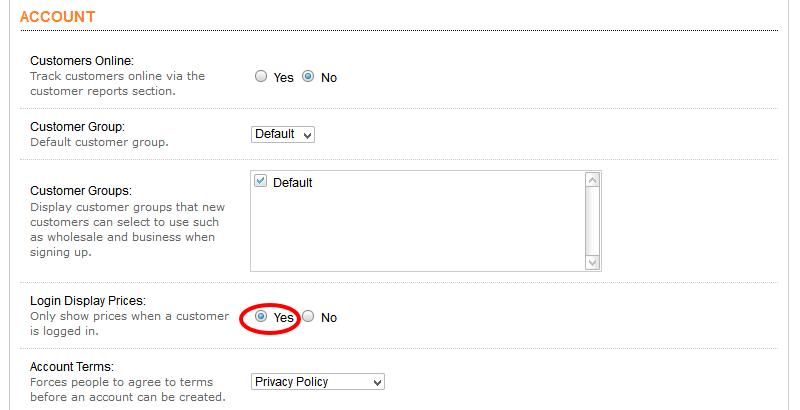Open the Customer Group dropdown
The height and width of the screenshot is (410, 800).
coord(283,134)
